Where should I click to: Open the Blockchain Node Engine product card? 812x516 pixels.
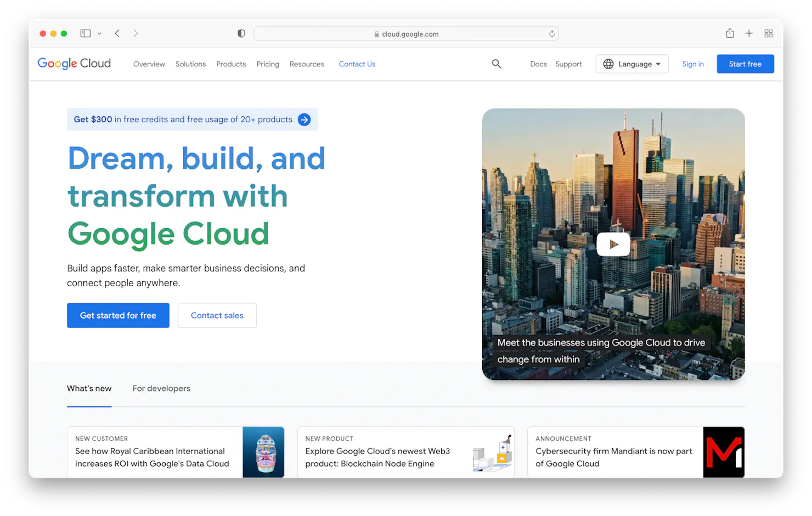(x=406, y=452)
